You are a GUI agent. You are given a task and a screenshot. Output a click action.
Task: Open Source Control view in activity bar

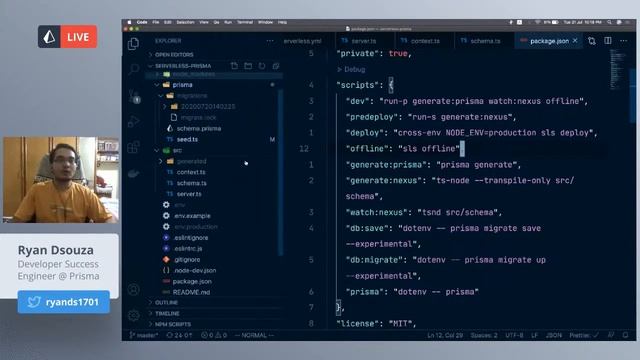(x=134, y=96)
